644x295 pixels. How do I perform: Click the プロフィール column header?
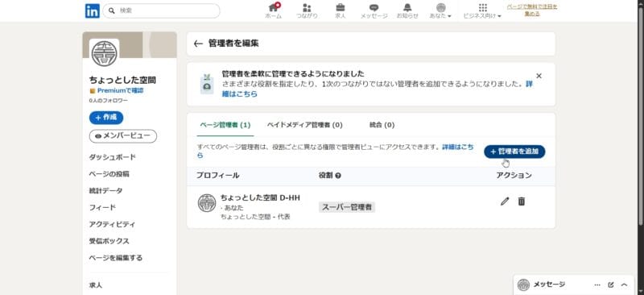pos(217,176)
